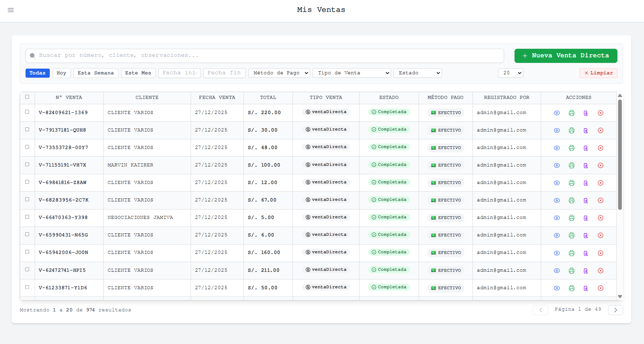The image size is (644, 344).
Task: Cancel sale V-68283956-2C7K with red X icon
Action: 601,200
